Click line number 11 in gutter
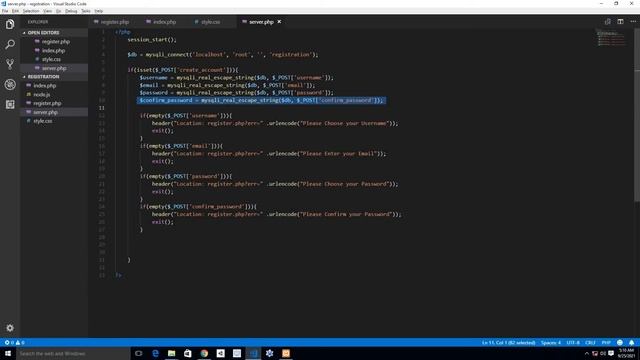 tap(102, 108)
